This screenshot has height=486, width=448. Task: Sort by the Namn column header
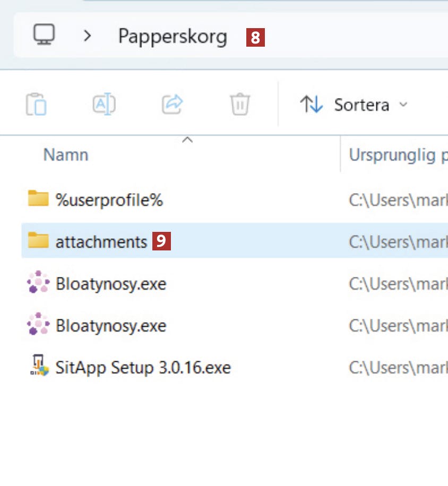pyautogui.click(x=66, y=155)
